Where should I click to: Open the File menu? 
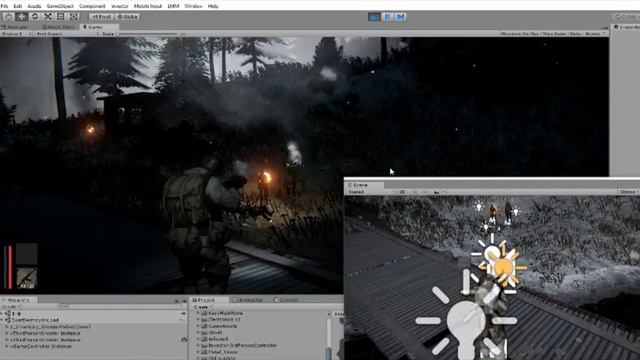point(4,6)
